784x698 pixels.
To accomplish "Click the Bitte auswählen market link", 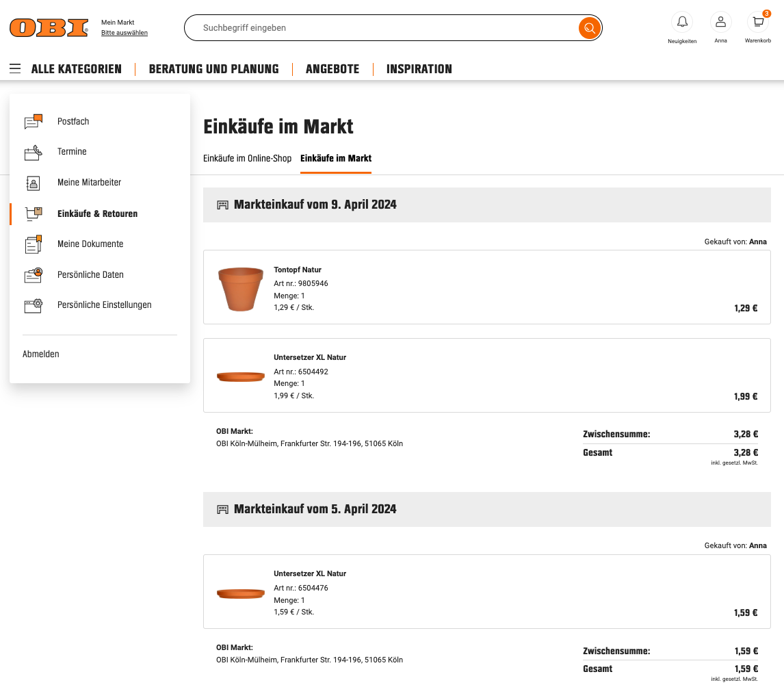I will [124, 33].
